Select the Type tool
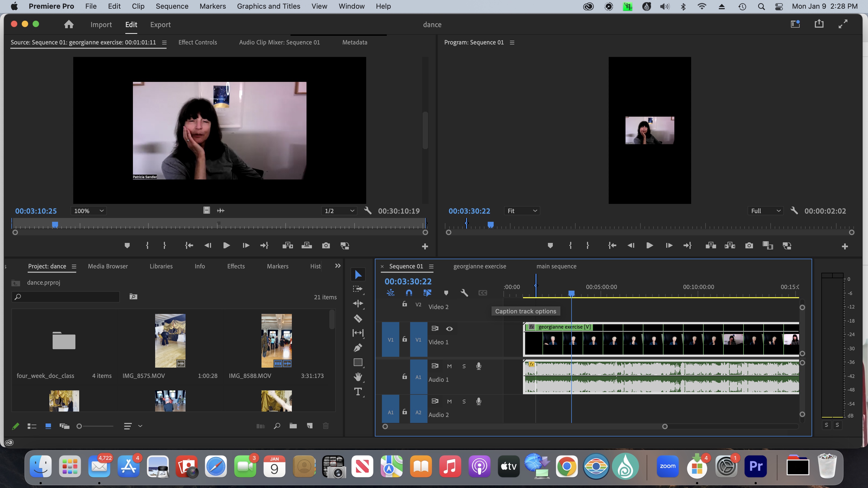 (x=358, y=391)
